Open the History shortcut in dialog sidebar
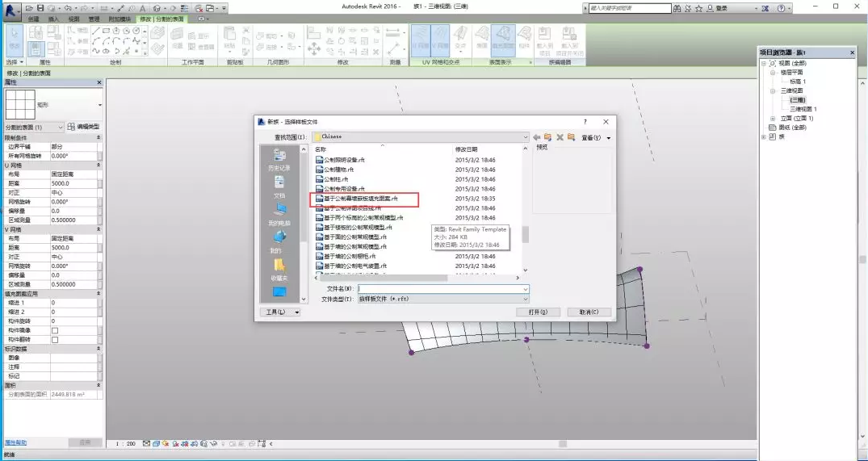The width and height of the screenshot is (868, 461). coord(279,159)
